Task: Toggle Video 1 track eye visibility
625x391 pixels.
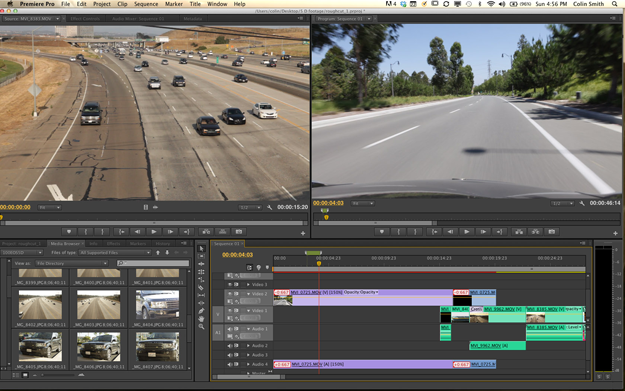Action: coord(230,310)
